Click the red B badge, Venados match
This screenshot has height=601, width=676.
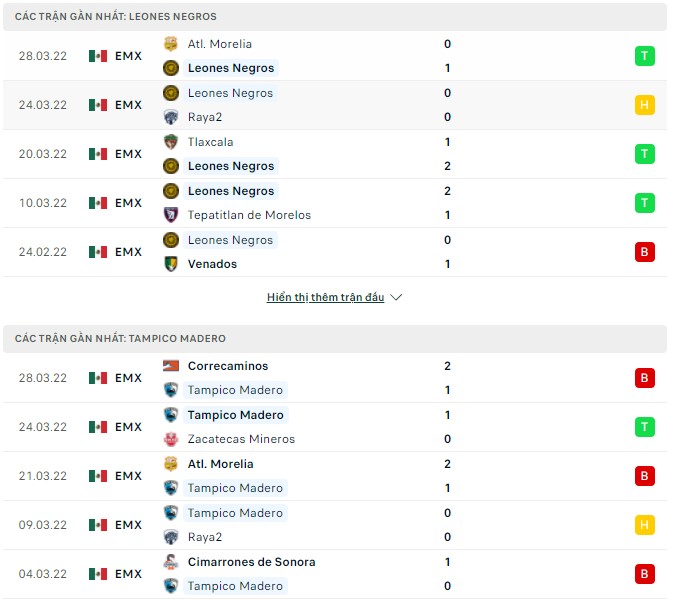(x=645, y=252)
